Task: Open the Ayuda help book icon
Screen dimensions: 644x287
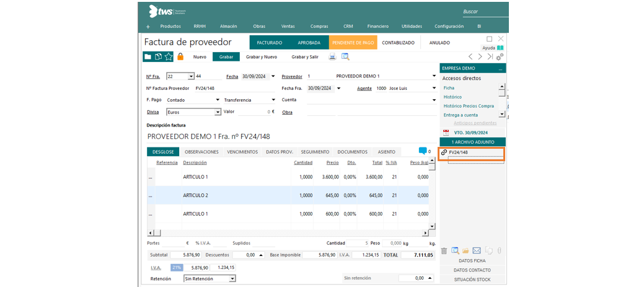Action: tap(500, 48)
